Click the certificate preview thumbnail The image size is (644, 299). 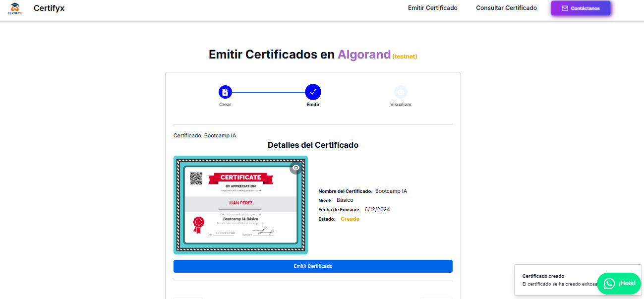coord(240,205)
